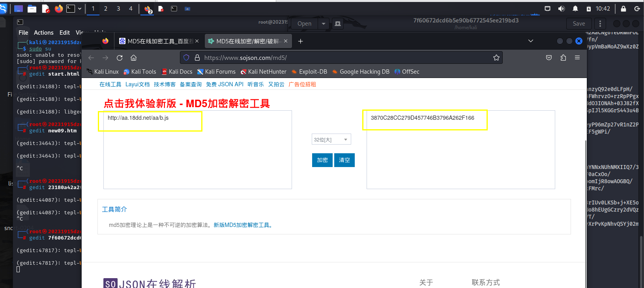Open the Google Hacking DB bookmark

[361, 72]
